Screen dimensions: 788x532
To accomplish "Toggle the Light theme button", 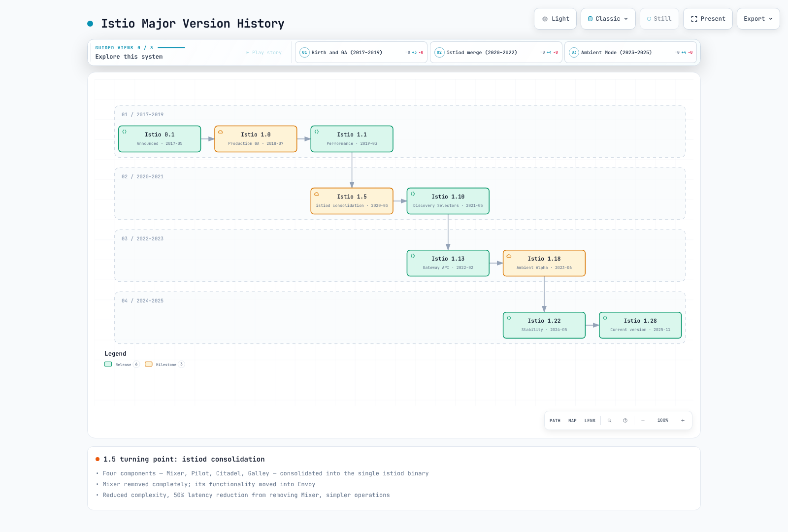I will pyautogui.click(x=555, y=19).
